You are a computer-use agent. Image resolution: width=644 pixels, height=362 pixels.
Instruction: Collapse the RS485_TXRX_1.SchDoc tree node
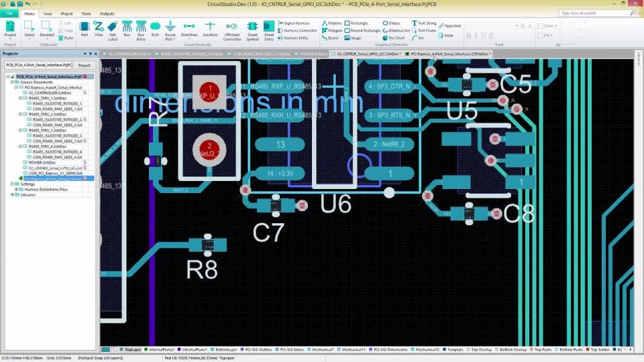tap(20, 98)
